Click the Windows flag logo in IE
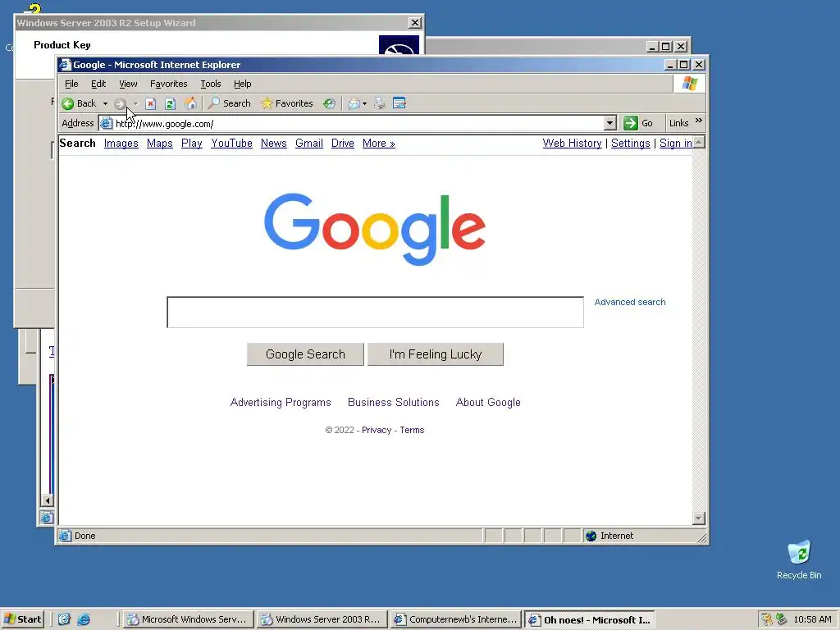840x630 pixels. tap(689, 84)
